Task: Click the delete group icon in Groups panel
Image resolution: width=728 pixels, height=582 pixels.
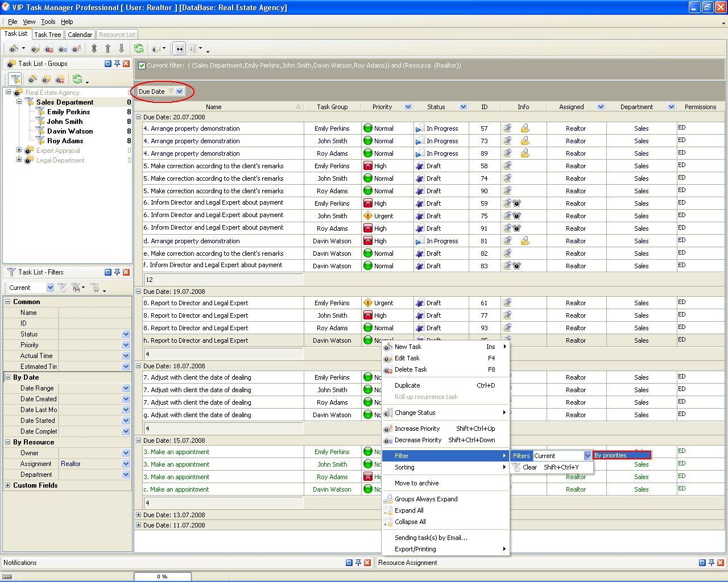Action: [60, 79]
